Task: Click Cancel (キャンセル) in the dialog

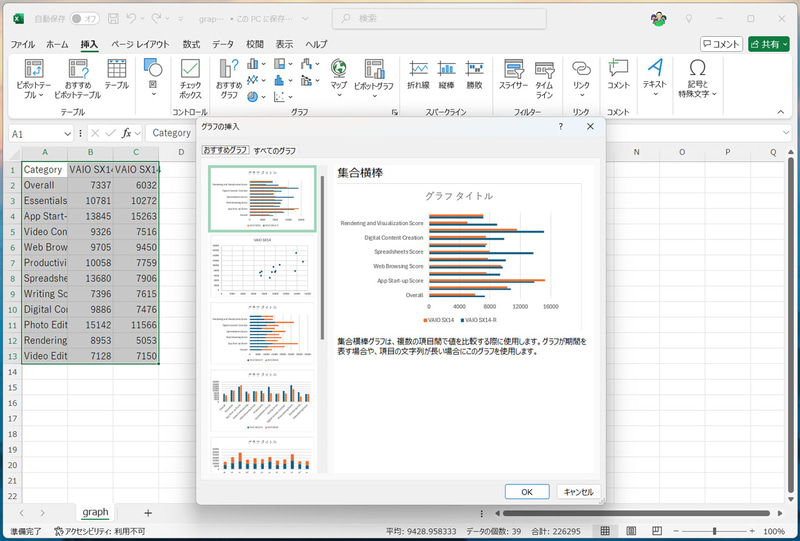Action: coord(579,492)
